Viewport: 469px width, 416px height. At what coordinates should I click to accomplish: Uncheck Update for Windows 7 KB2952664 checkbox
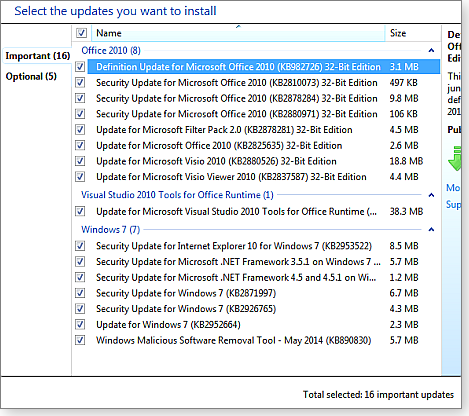point(80,324)
